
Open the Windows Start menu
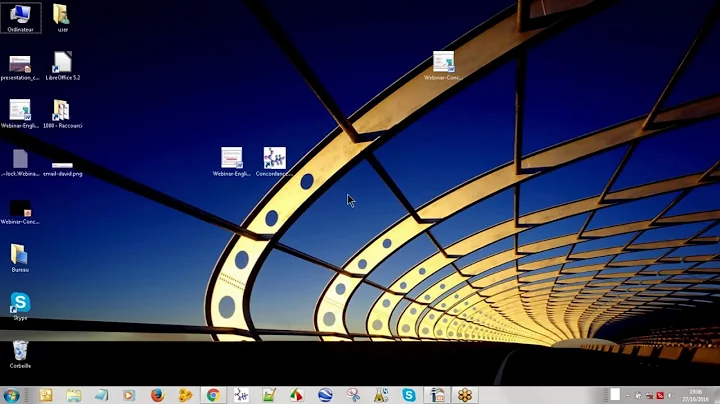(11, 395)
